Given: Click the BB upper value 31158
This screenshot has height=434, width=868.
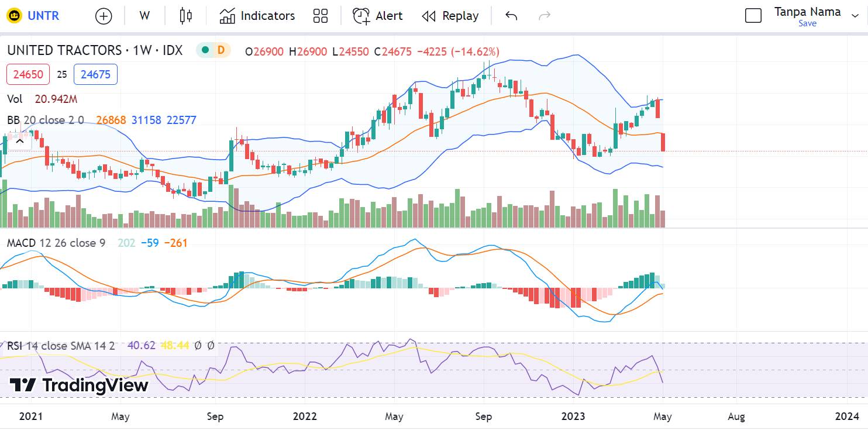Looking at the screenshot, I should point(146,120).
